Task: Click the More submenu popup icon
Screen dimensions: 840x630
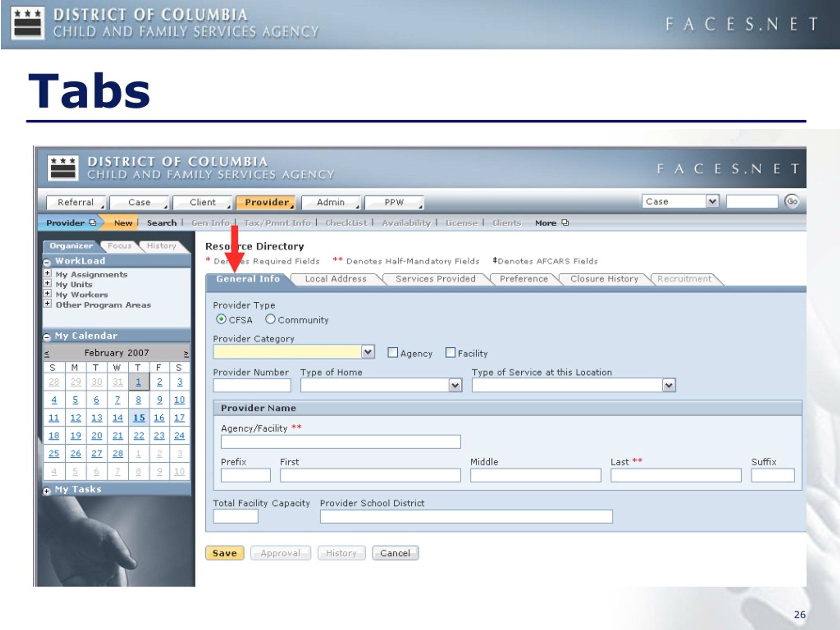Action: 565,222
